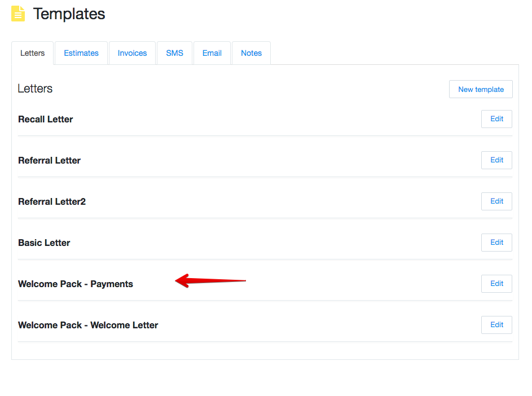Switch to the Letters tab
Viewport: 532px width, 396px height.
pyautogui.click(x=32, y=53)
